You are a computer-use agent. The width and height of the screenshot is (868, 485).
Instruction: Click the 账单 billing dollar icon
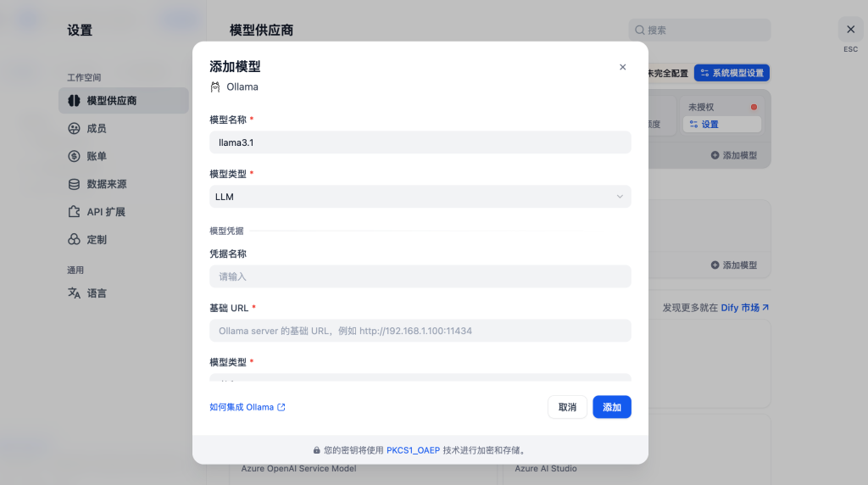(x=74, y=156)
